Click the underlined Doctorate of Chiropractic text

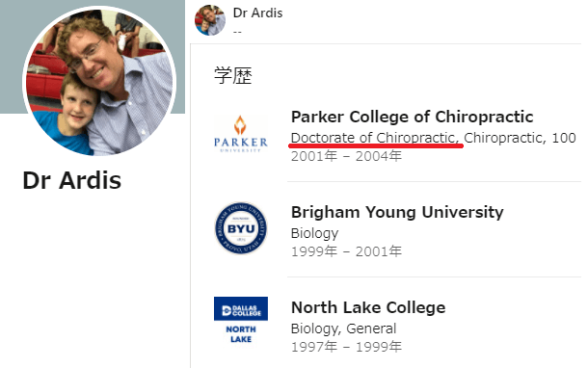(x=375, y=138)
